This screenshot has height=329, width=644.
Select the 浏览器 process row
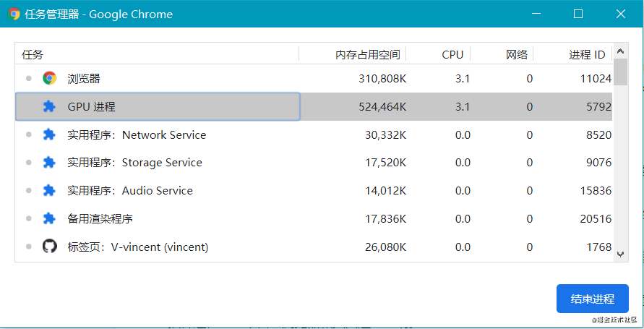coord(314,78)
